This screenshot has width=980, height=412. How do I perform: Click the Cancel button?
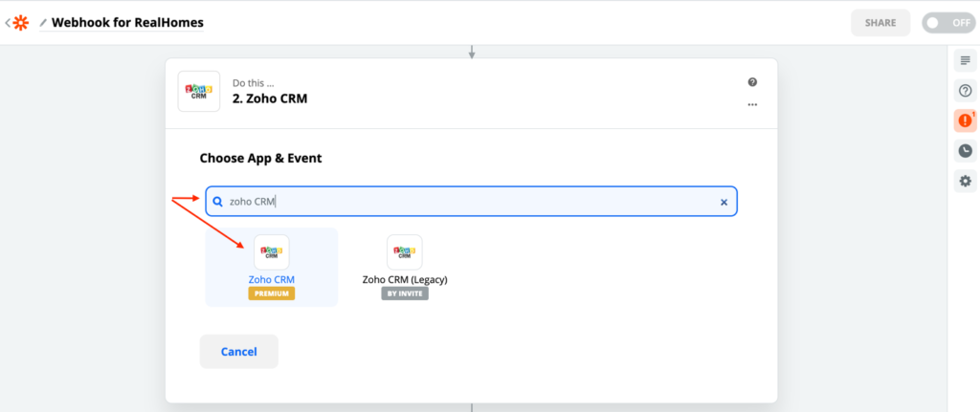238,352
